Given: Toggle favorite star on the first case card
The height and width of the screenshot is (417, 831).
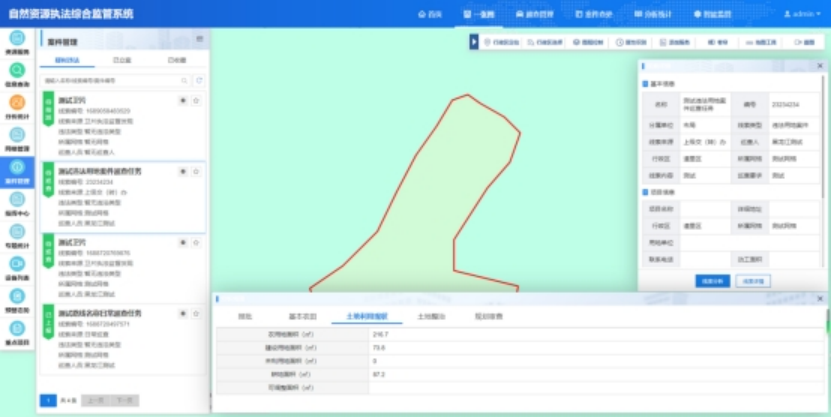Looking at the screenshot, I should click(196, 101).
